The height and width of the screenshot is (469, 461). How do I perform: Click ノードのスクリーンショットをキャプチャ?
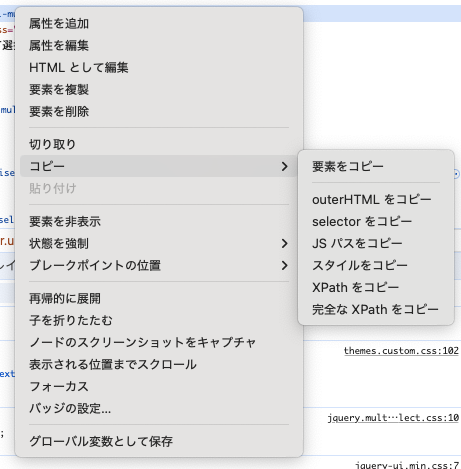[x=159, y=342]
